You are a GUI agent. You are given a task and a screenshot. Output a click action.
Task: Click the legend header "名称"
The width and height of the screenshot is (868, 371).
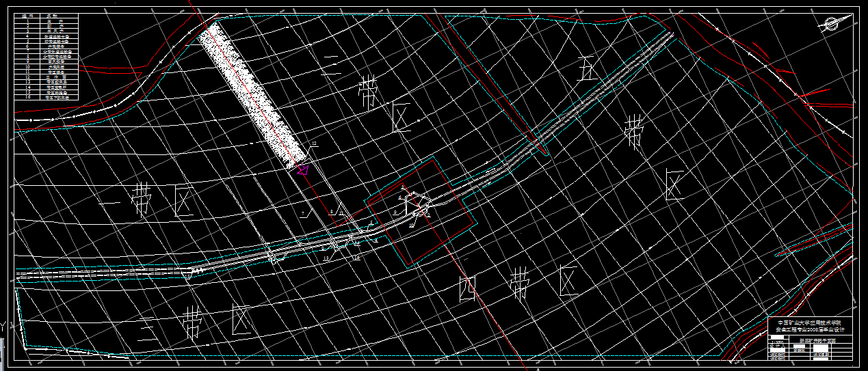pos(52,16)
